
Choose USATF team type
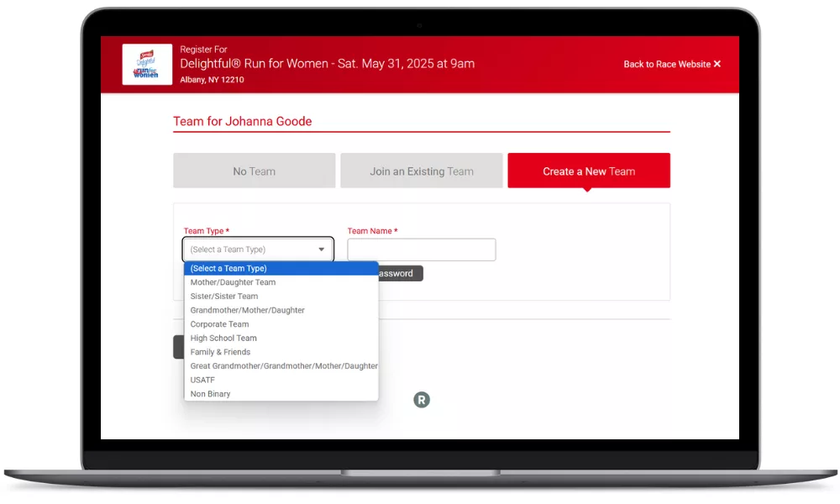pyautogui.click(x=281, y=380)
